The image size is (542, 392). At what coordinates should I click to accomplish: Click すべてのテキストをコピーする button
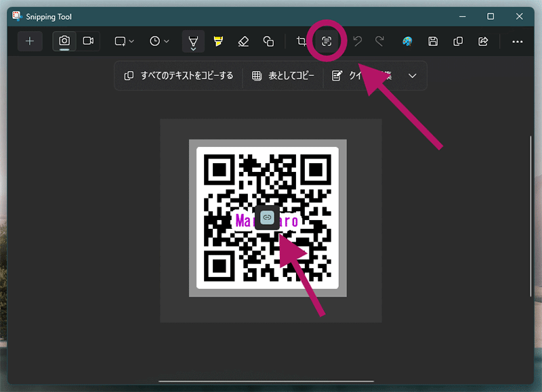pyautogui.click(x=179, y=76)
